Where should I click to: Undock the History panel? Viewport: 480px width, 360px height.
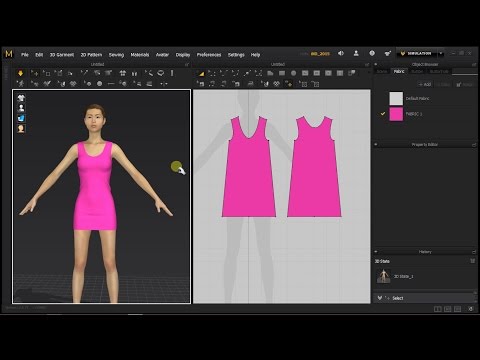pos(474,252)
